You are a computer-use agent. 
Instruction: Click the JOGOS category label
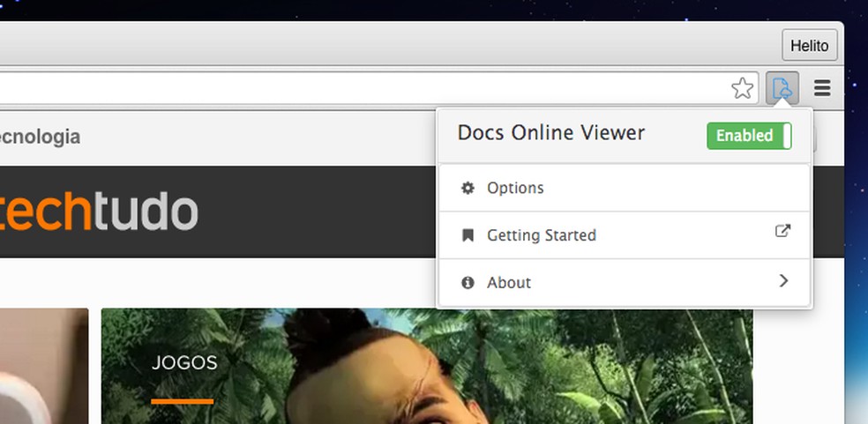click(x=184, y=362)
